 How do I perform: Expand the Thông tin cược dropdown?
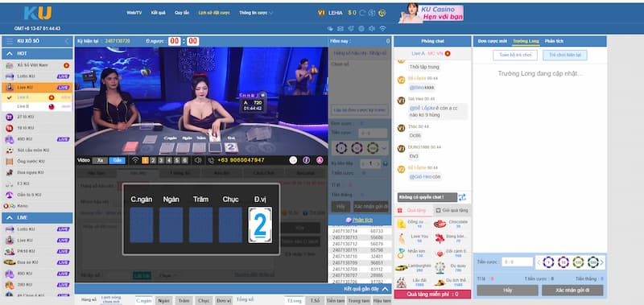click(x=256, y=13)
